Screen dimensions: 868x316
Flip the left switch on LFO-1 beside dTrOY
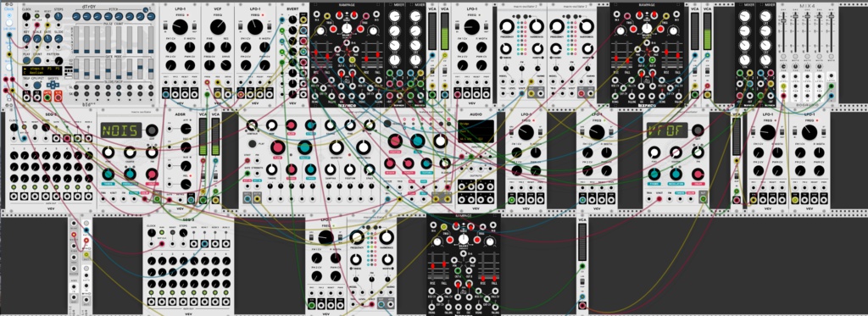coord(165,26)
